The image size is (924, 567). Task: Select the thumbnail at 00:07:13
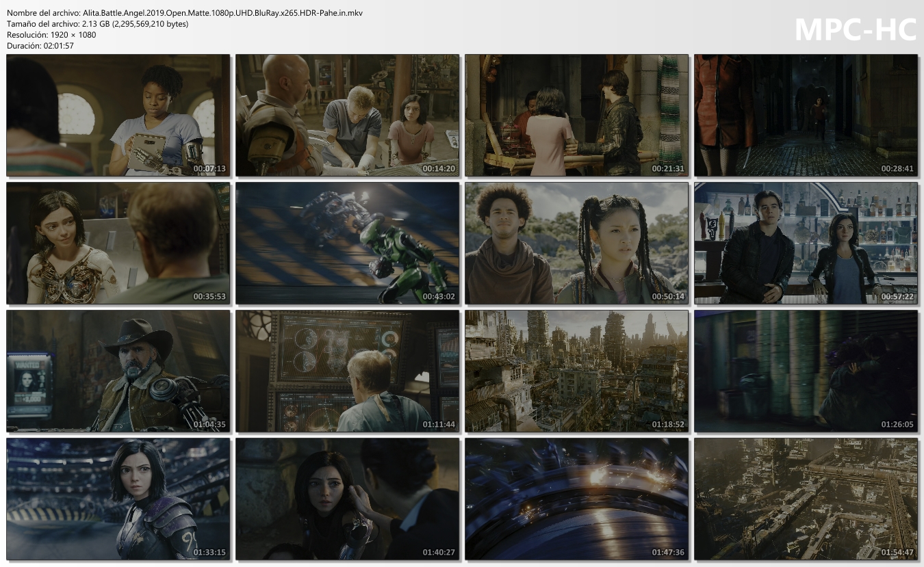point(118,115)
